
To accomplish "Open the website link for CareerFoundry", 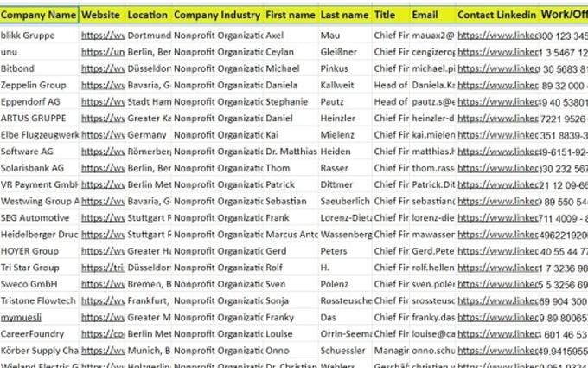I will 103,334.
